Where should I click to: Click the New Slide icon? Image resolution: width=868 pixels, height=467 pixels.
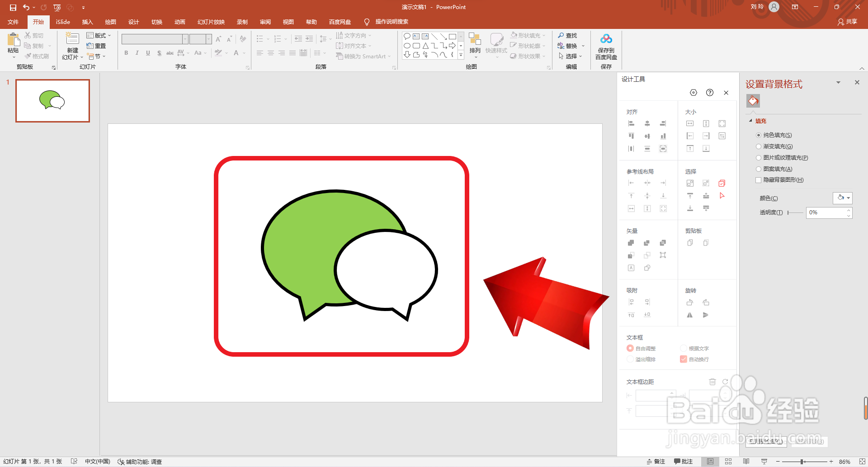(72, 39)
